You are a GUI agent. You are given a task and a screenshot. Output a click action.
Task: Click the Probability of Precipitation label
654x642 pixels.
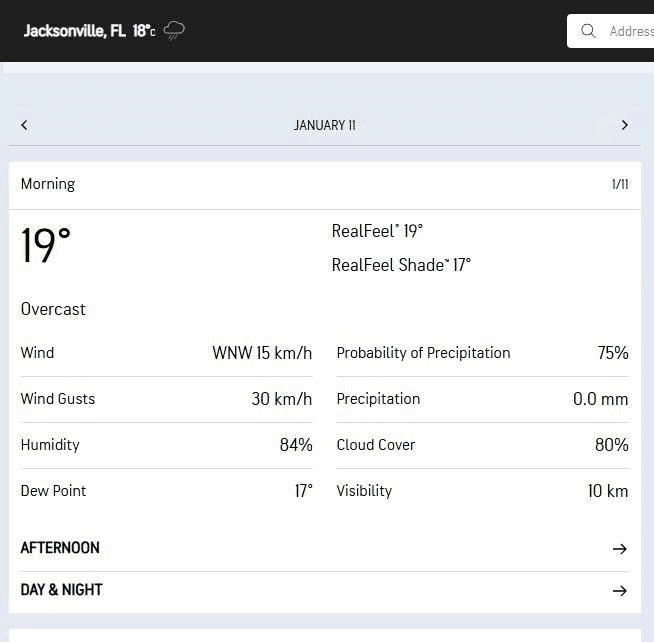click(x=423, y=353)
